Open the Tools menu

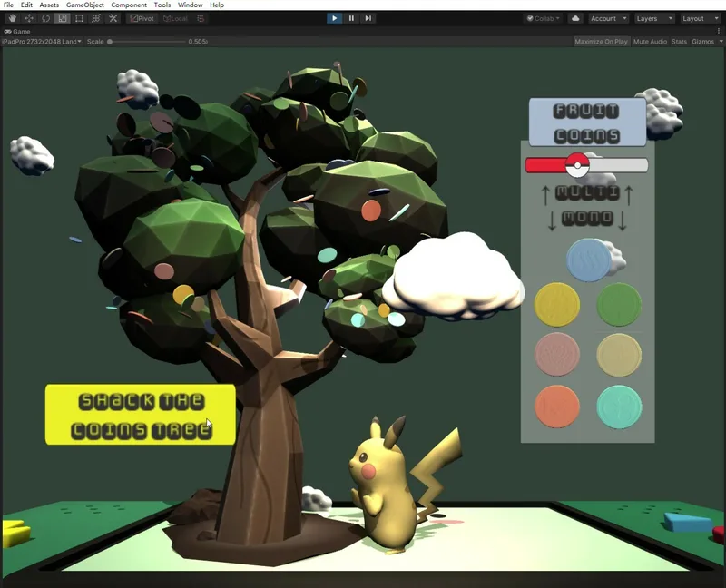[162, 5]
